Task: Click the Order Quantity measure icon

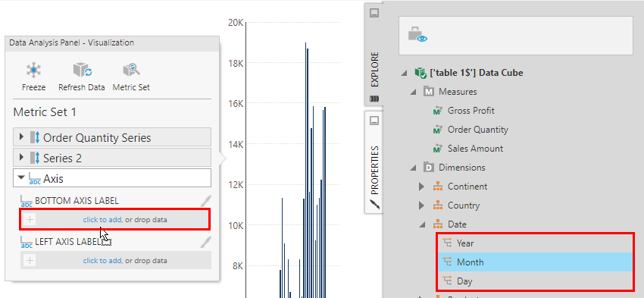Action: pyautogui.click(x=438, y=130)
